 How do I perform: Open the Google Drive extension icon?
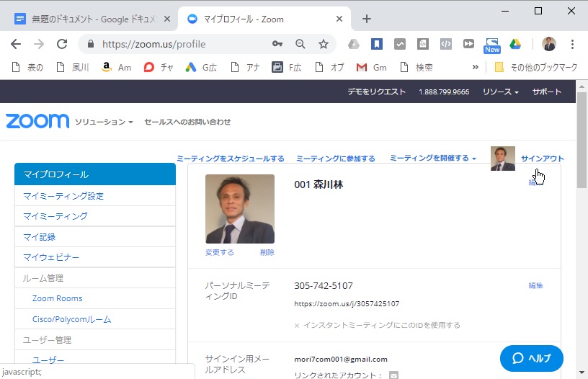click(515, 44)
